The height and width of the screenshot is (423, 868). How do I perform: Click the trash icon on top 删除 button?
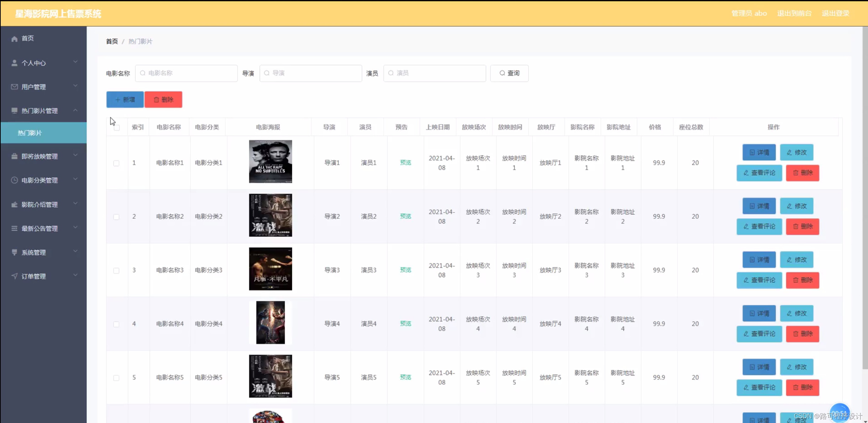coord(156,100)
